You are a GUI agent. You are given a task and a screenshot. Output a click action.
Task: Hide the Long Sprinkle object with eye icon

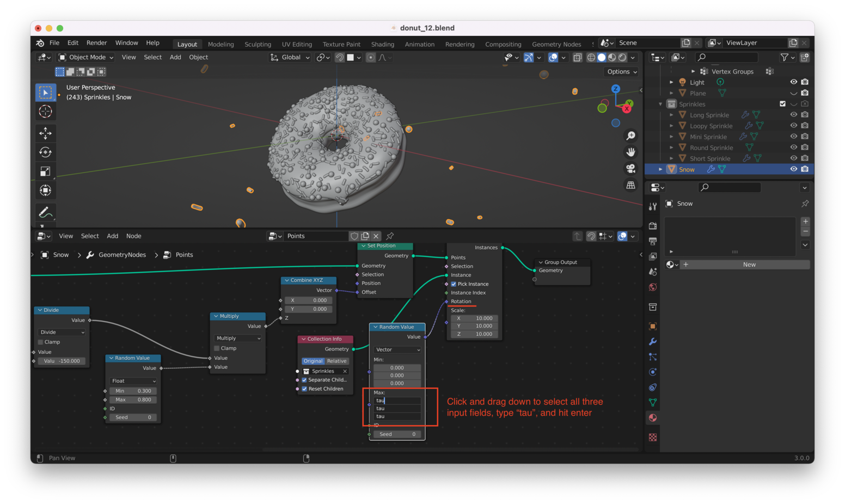click(x=793, y=115)
